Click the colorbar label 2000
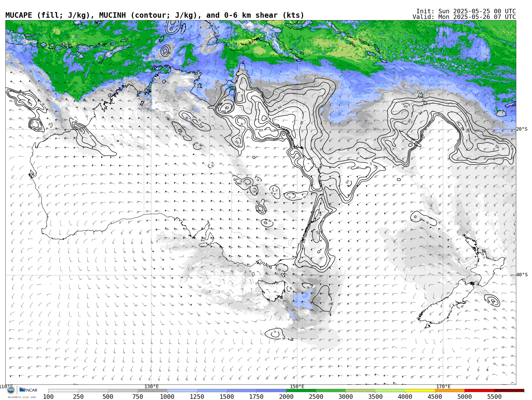This screenshot has width=532, height=400. [286, 397]
